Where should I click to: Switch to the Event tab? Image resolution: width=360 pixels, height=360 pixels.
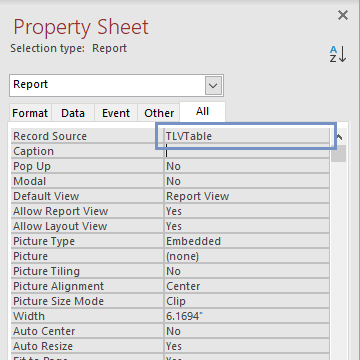tap(116, 113)
